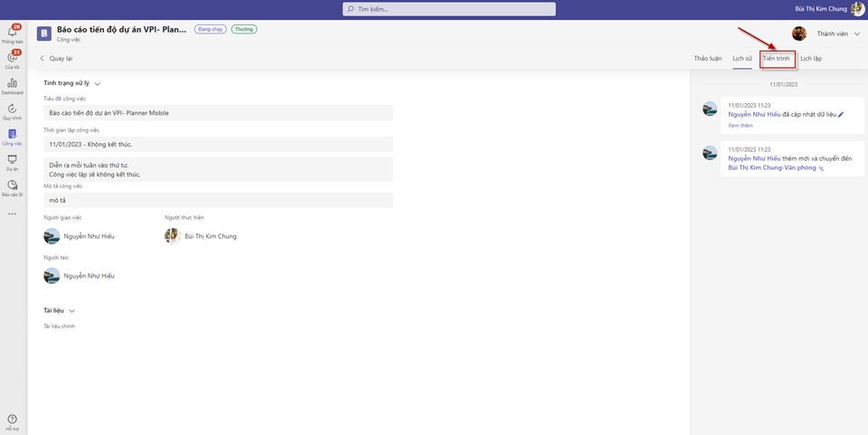Open the sidebar more options ellipsis
The height and width of the screenshot is (435, 868).
pos(12,214)
